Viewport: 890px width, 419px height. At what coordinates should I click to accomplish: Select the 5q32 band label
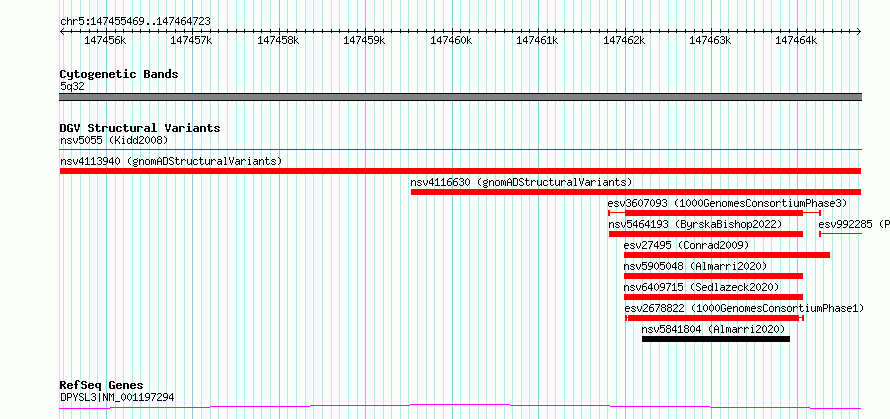coord(72,87)
